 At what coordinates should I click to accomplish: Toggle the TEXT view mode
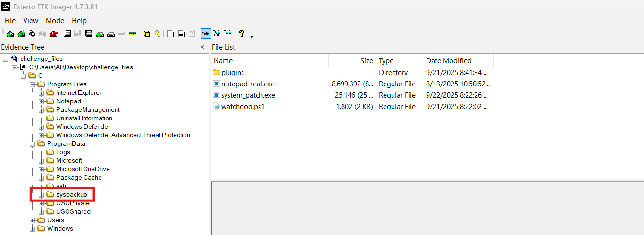[217, 34]
